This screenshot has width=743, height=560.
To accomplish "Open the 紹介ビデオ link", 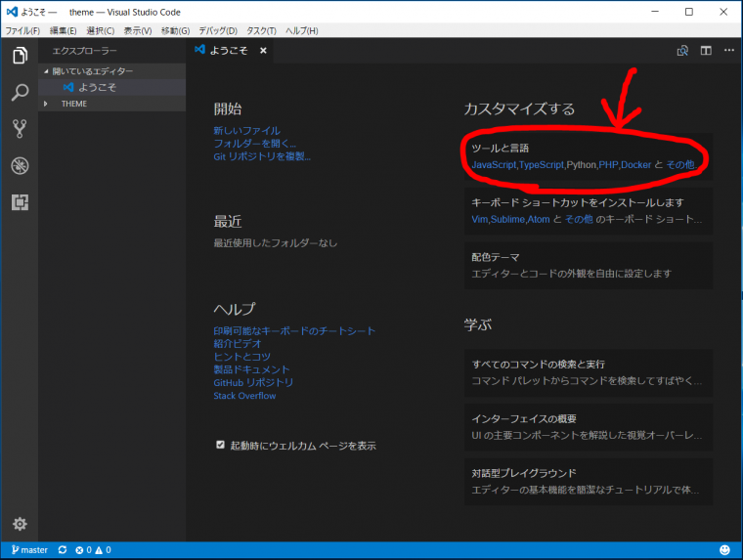I will (238, 343).
